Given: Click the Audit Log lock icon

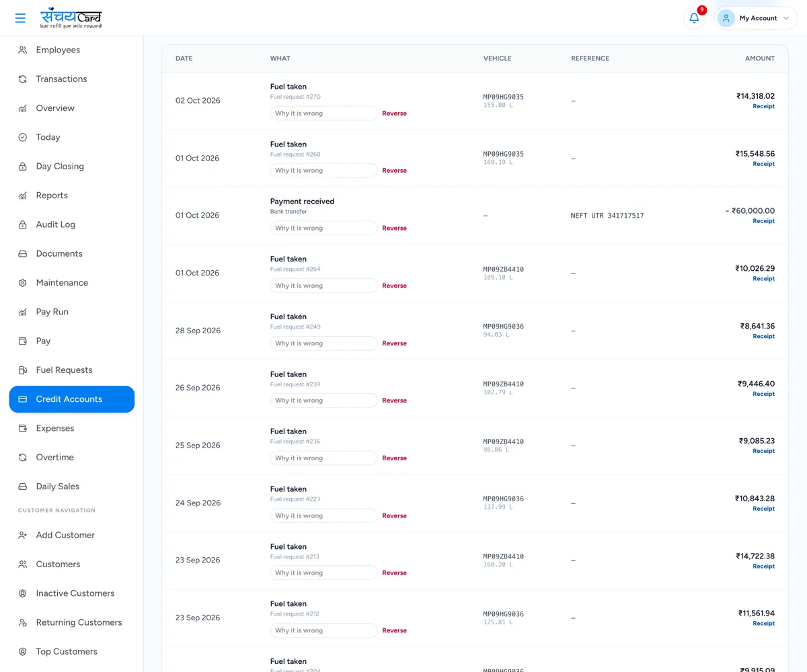Looking at the screenshot, I should 23,224.
